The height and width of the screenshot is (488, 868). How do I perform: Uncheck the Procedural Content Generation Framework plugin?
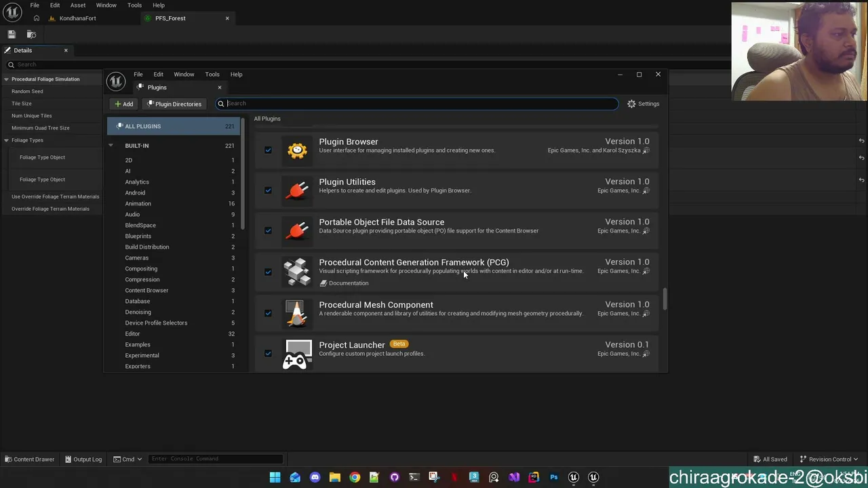point(268,272)
